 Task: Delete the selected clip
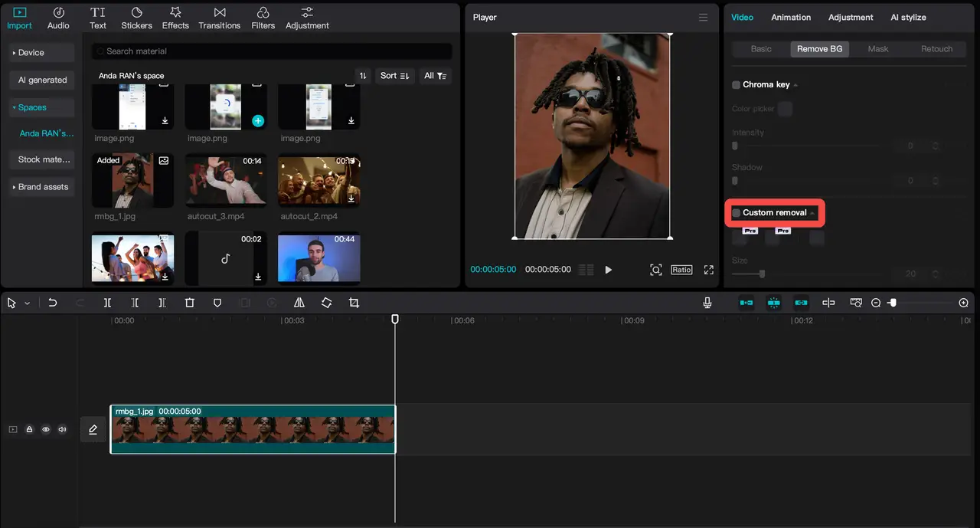pyautogui.click(x=190, y=303)
